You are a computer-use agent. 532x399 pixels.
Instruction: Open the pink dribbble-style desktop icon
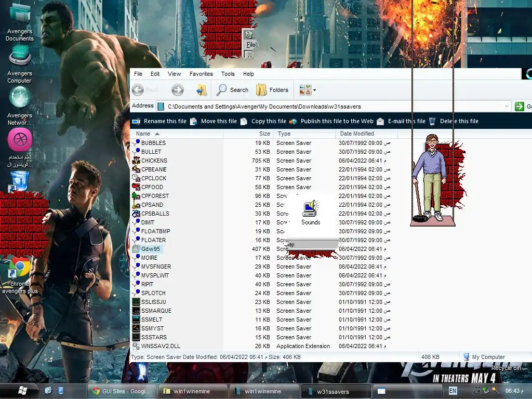point(20,139)
